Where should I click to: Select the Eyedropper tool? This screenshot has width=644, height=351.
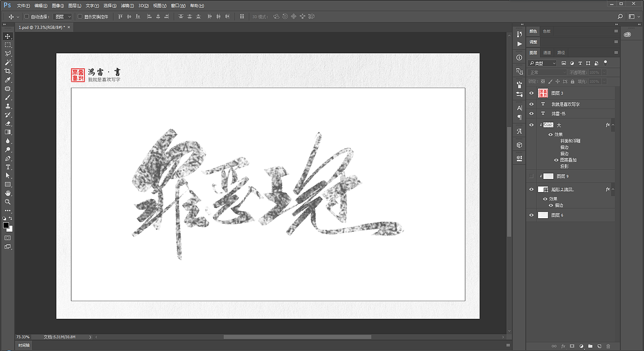[x=8, y=80]
